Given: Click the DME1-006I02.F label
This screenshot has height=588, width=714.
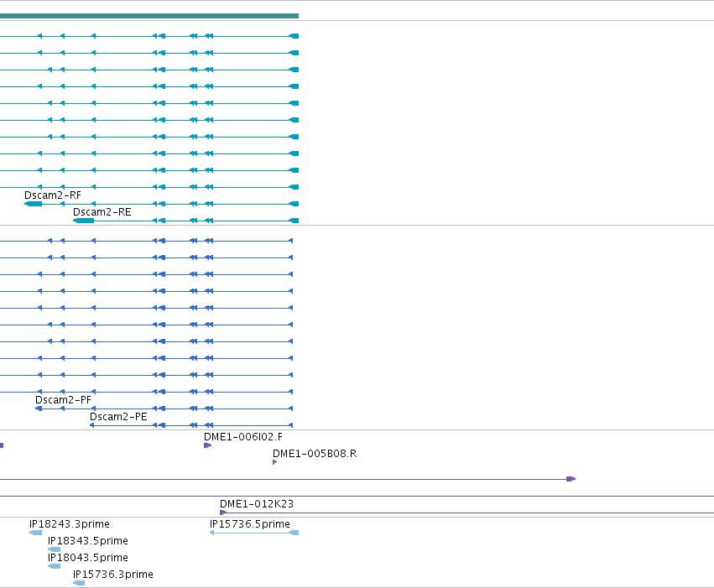Looking at the screenshot, I should coord(243,437).
